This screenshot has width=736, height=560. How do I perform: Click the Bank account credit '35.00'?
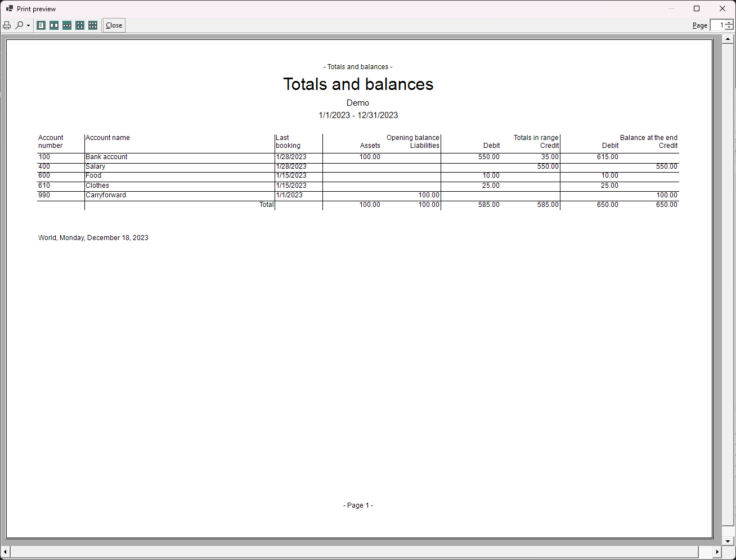tap(550, 157)
